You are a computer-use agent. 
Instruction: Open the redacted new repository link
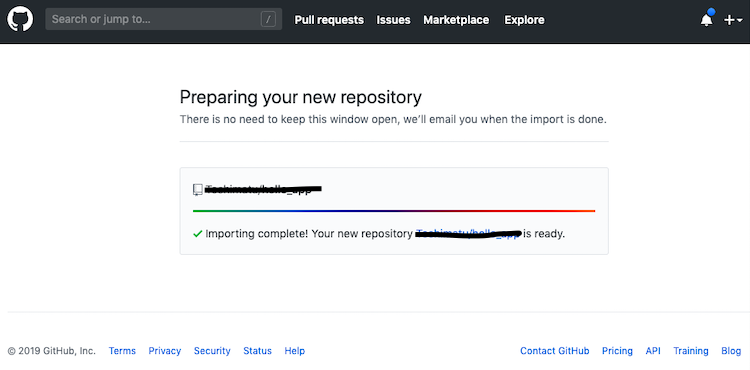pyautogui.click(x=468, y=234)
